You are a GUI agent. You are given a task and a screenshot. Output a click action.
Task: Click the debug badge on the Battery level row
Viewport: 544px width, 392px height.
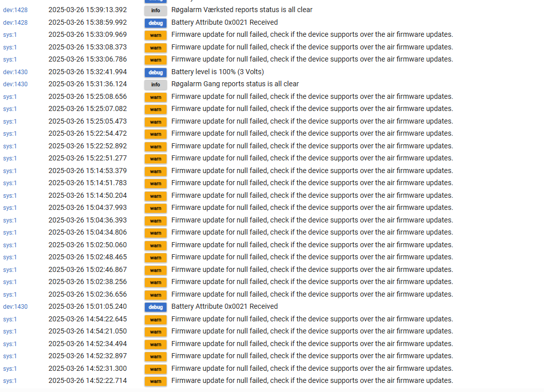point(155,72)
